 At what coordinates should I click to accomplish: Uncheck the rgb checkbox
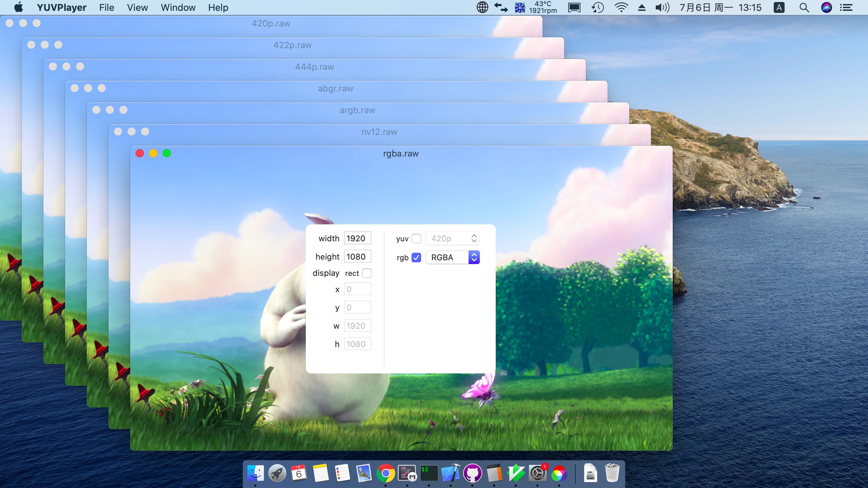pos(416,258)
